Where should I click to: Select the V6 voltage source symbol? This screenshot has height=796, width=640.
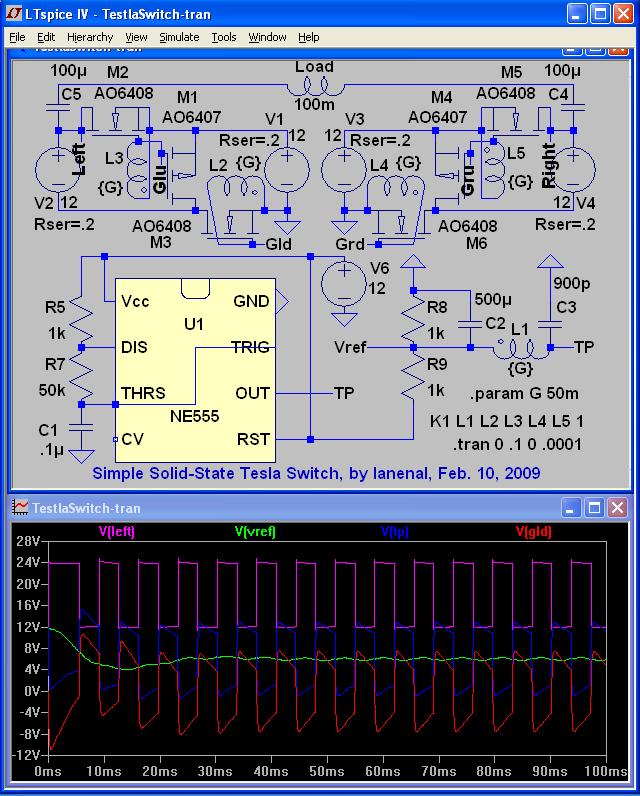pos(344,285)
